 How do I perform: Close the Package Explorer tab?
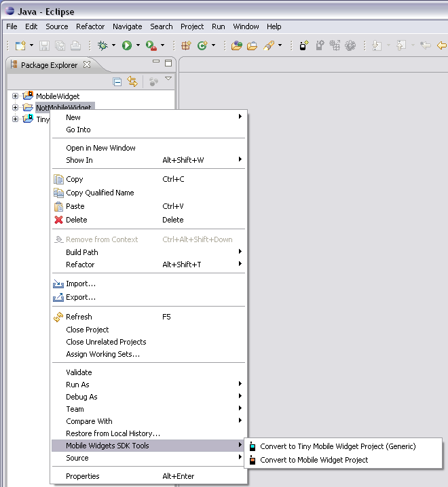click(x=87, y=64)
